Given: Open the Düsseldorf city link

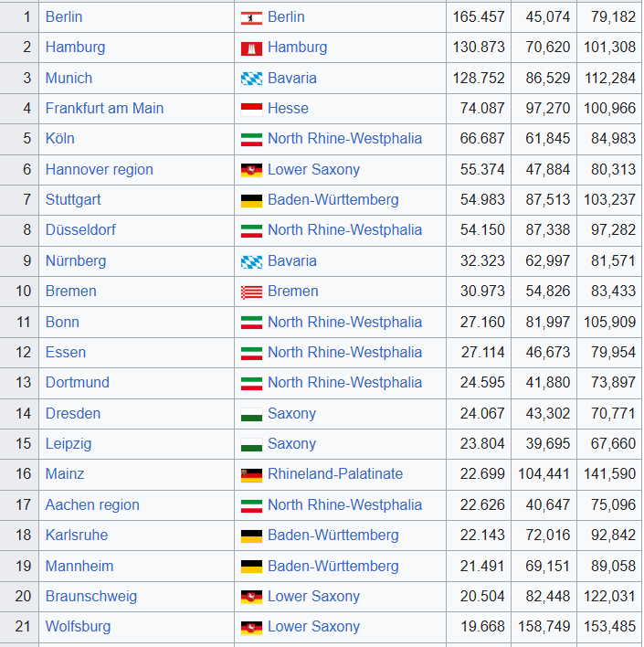Looking at the screenshot, I should pyautogui.click(x=80, y=230).
